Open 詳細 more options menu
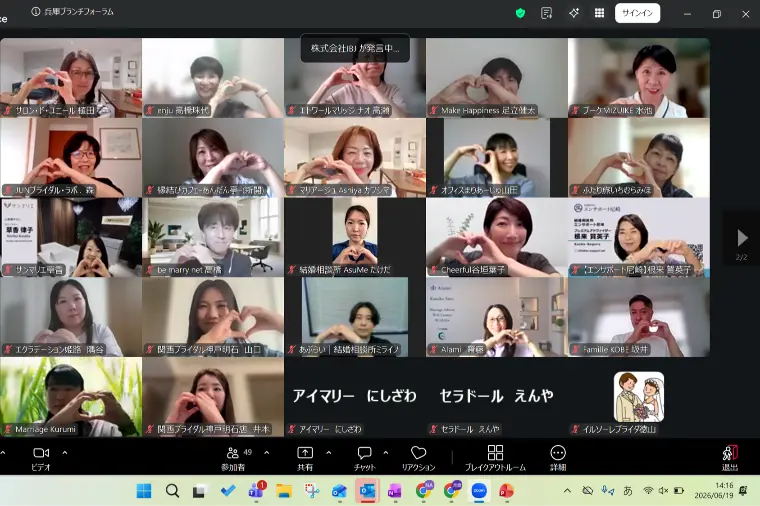The width and height of the screenshot is (760, 506). [558, 458]
